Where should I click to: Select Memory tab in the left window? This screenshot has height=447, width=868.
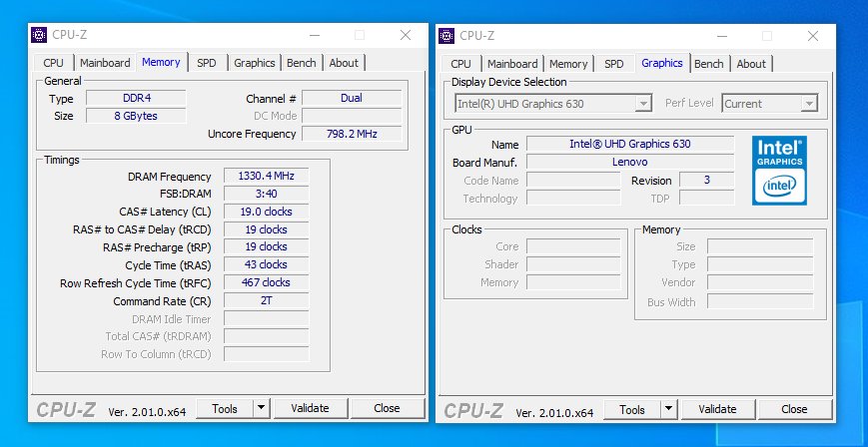click(x=161, y=62)
